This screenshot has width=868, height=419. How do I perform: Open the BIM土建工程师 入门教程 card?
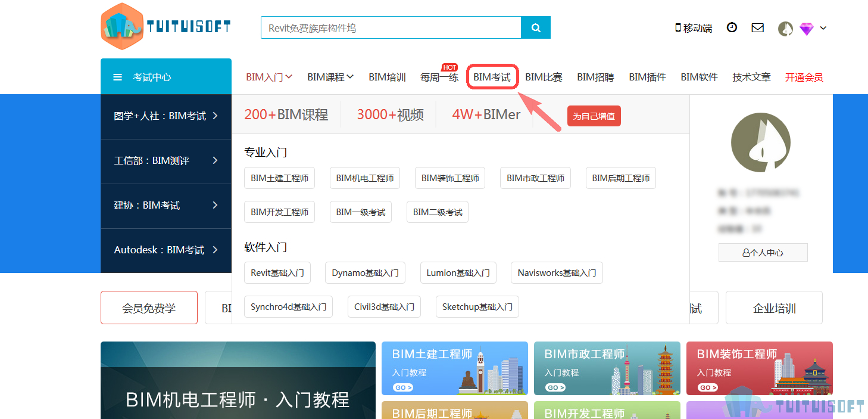click(x=455, y=368)
